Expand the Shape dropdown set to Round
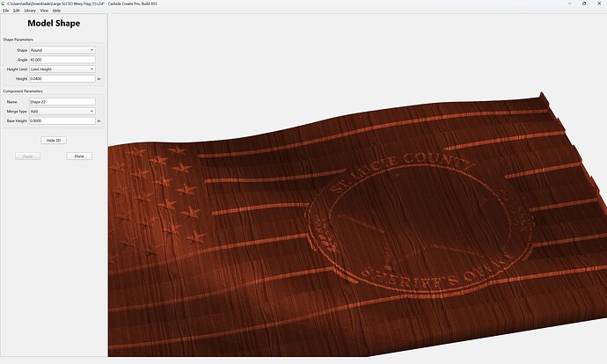The height and width of the screenshot is (364, 607). tap(62, 50)
